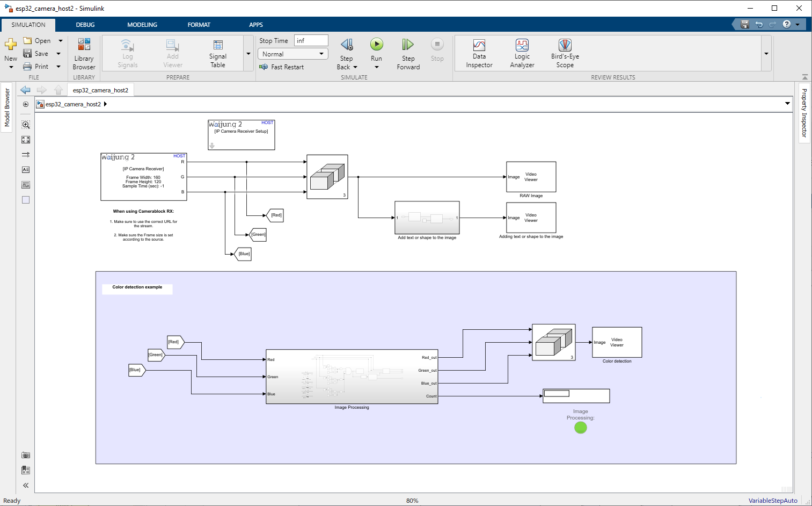Expand the Review Results gallery arrow

point(766,54)
